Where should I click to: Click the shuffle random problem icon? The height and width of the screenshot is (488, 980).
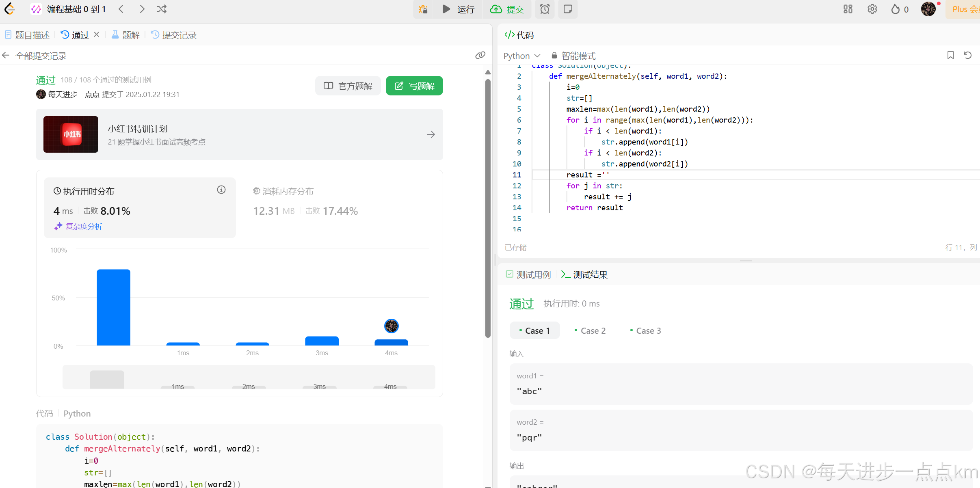(162, 9)
